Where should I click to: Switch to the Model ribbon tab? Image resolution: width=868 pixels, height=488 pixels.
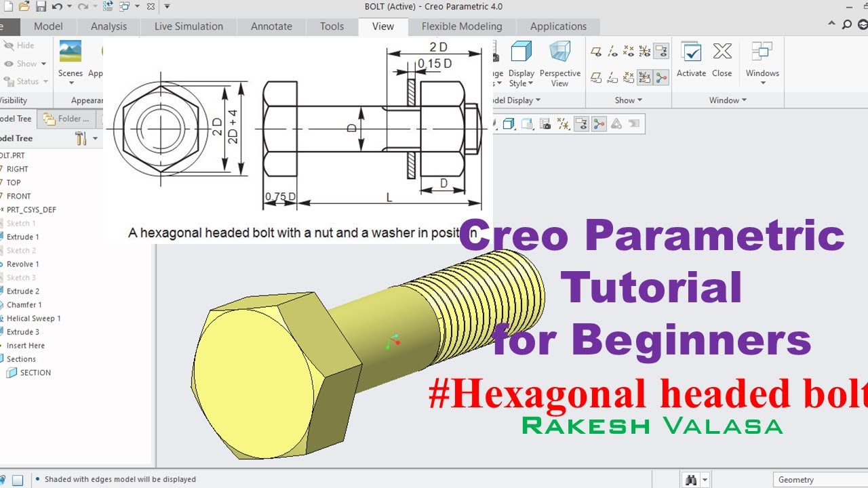tap(48, 26)
